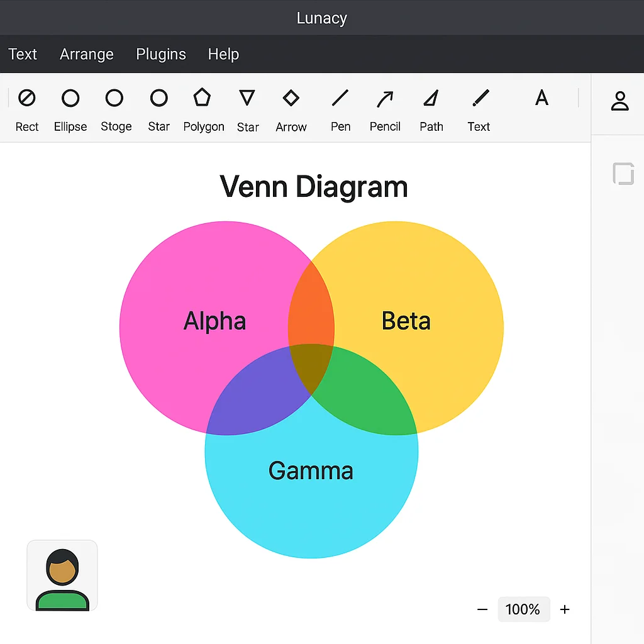Open the account profile icon
Viewport: 644px width, 644px height.
point(619,102)
